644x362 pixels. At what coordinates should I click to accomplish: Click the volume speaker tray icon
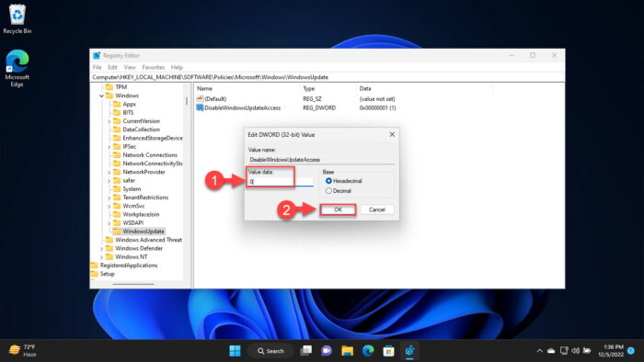[x=575, y=351]
